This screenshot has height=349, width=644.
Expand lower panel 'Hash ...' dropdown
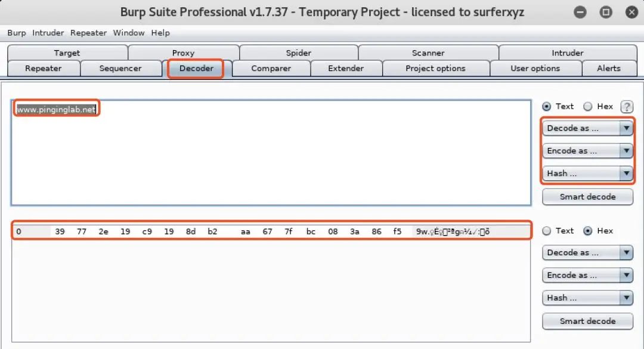pos(587,298)
